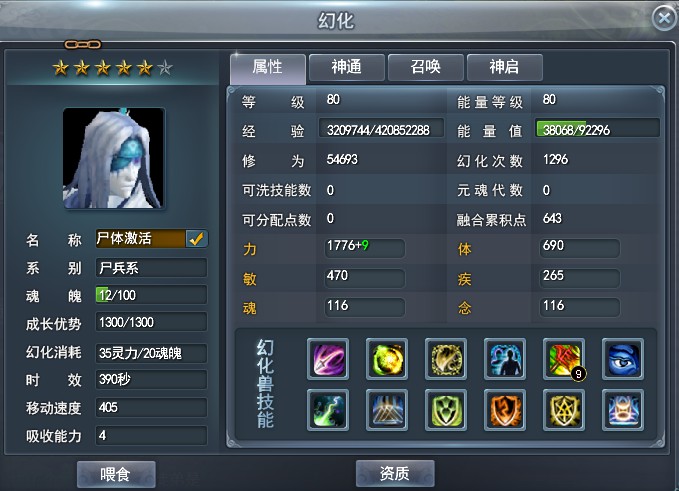Click the glowing blue helmet skill icon
The width and height of the screenshot is (679, 491).
[x=623, y=410]
